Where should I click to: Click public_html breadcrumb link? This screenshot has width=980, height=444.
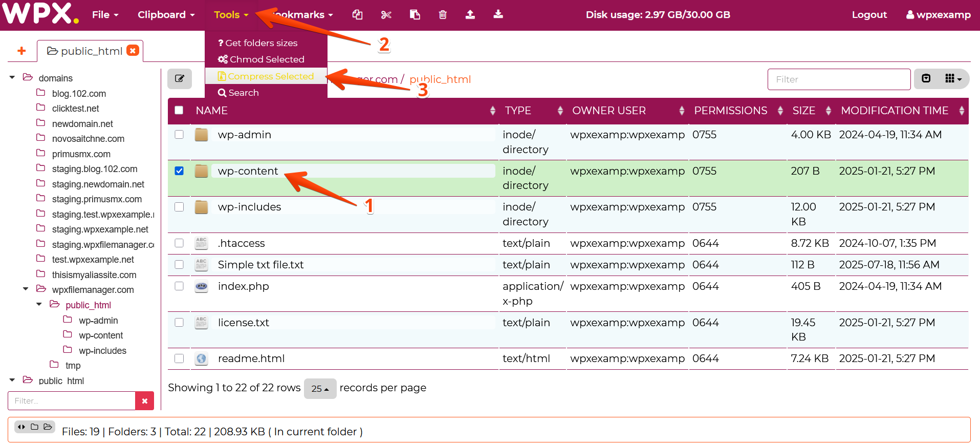coord(440,79)
